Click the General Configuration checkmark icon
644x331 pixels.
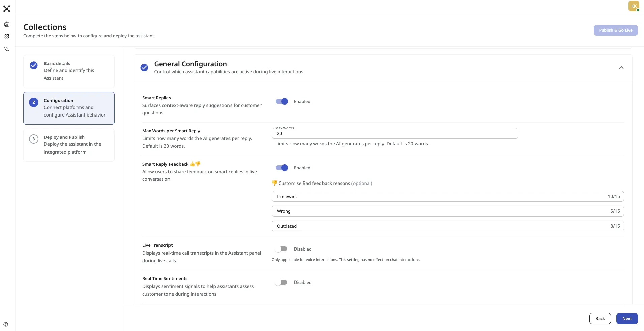[x=144, y=68]
